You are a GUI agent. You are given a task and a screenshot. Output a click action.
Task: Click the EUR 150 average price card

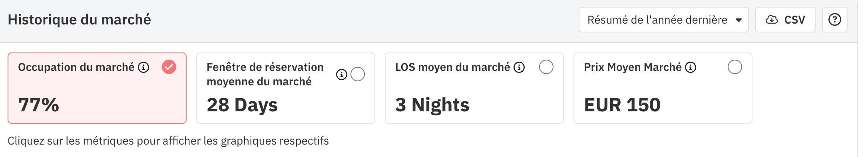coord(663,88)
